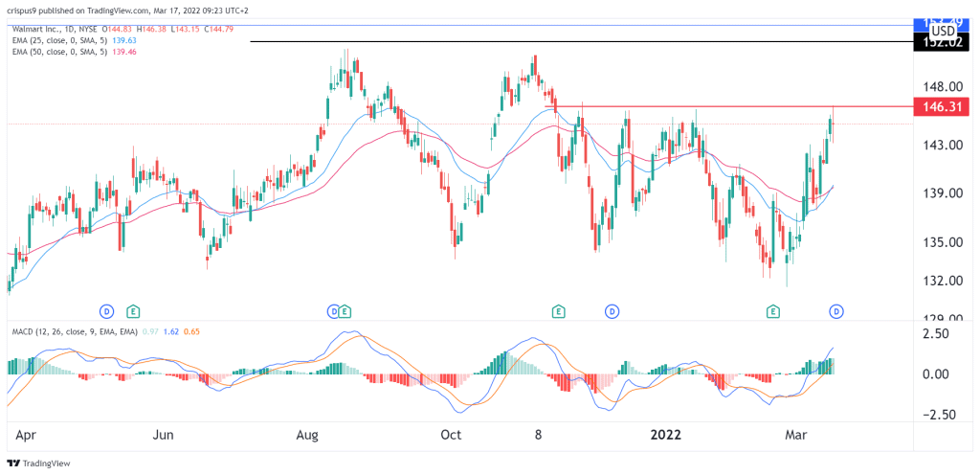
Task: Click the Jun label on time axis
Action: [164, 435]
